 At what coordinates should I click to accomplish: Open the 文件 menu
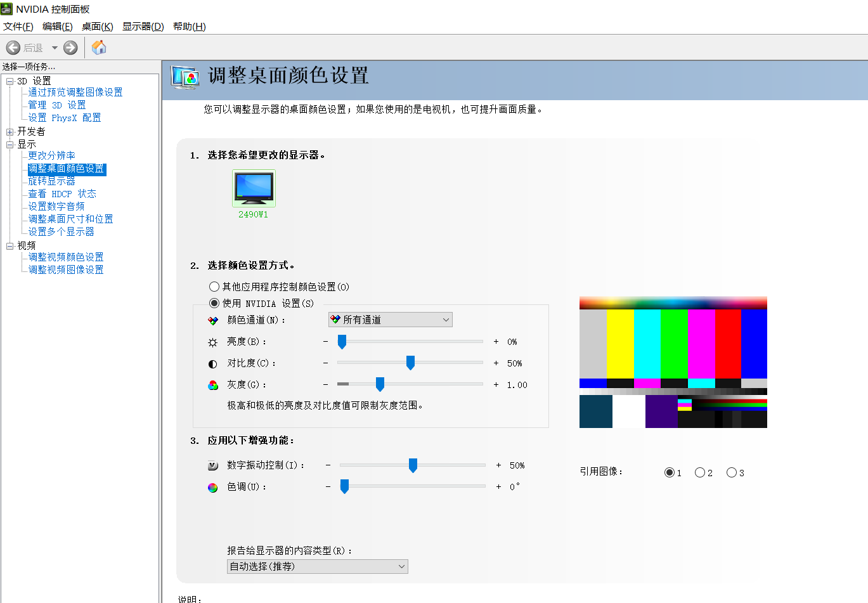point(18,27)
